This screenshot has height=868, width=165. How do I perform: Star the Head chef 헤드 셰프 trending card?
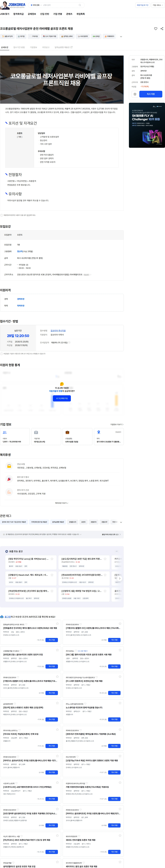[52, 575]
